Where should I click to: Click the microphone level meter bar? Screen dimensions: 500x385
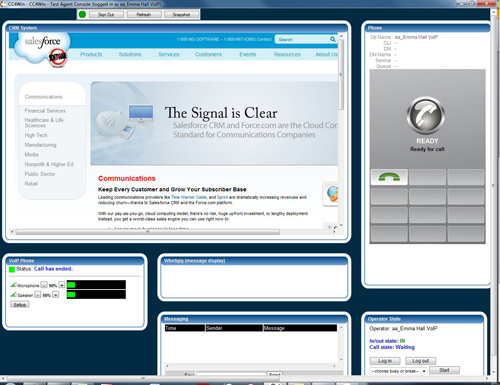click(96, 285)
